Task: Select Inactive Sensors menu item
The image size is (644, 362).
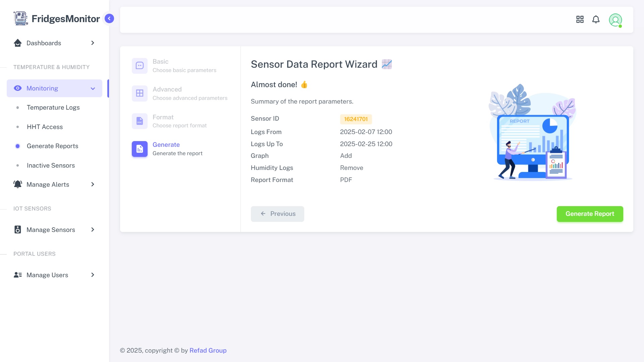Action: click(x=51, y=165)
